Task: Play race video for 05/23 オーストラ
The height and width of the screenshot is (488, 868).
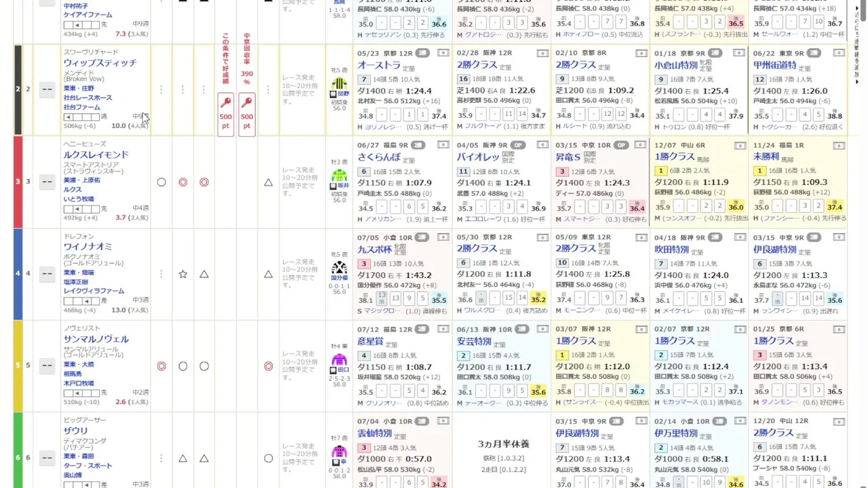Action: 443,53
